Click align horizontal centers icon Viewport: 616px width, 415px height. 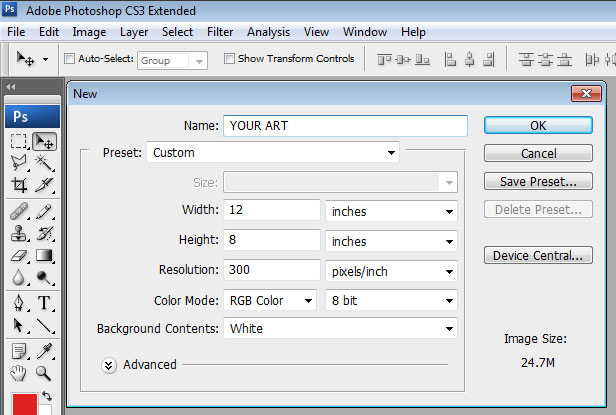[469, 60]
